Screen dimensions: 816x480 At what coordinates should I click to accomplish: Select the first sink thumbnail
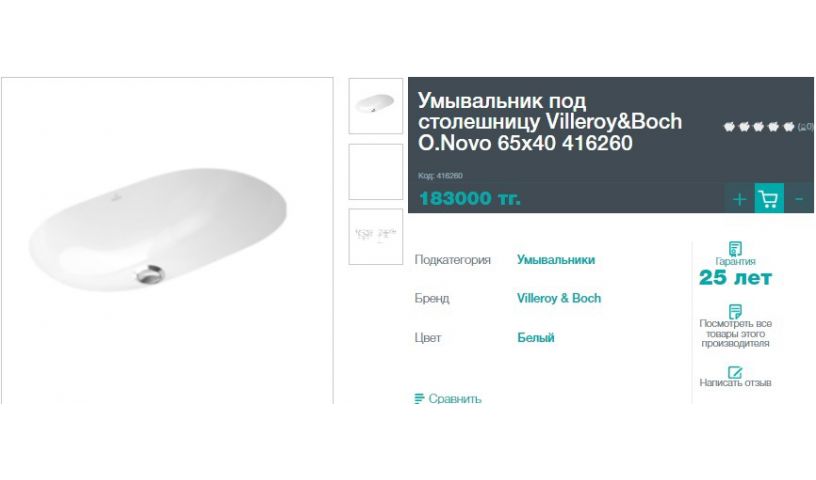coord(376,106)
